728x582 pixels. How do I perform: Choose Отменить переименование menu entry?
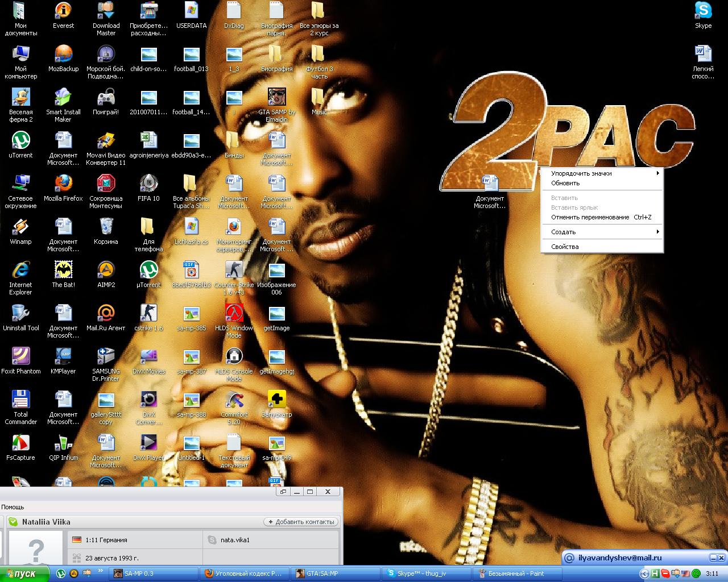click(602, 217)
